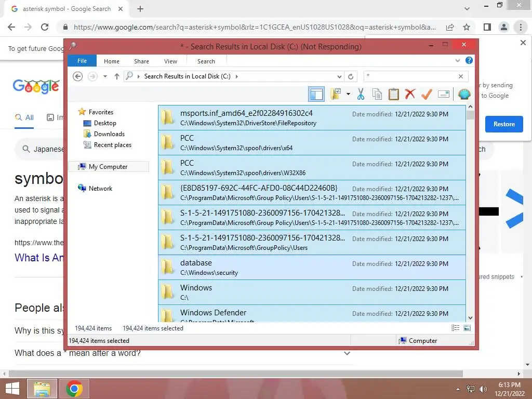Refresh the Explorer search results
This screenshot has height=399, width=532.
351,76
